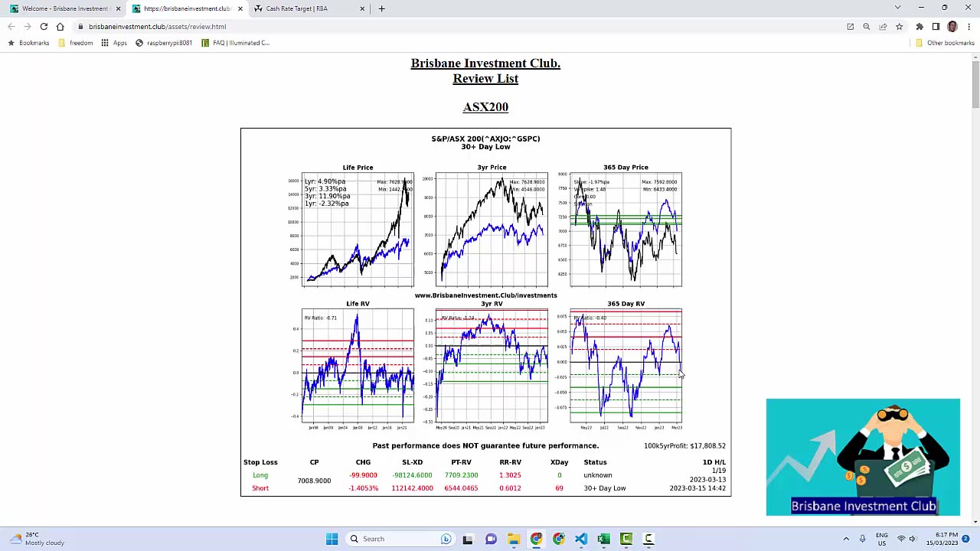The height and width of the screenshot is (551, 980).
Task: Click the ASX200 heading
Action: [x=485, y=107]
